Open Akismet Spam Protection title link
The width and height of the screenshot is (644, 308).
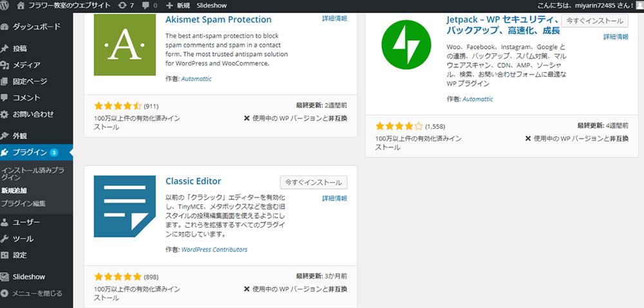pos(218,20)
